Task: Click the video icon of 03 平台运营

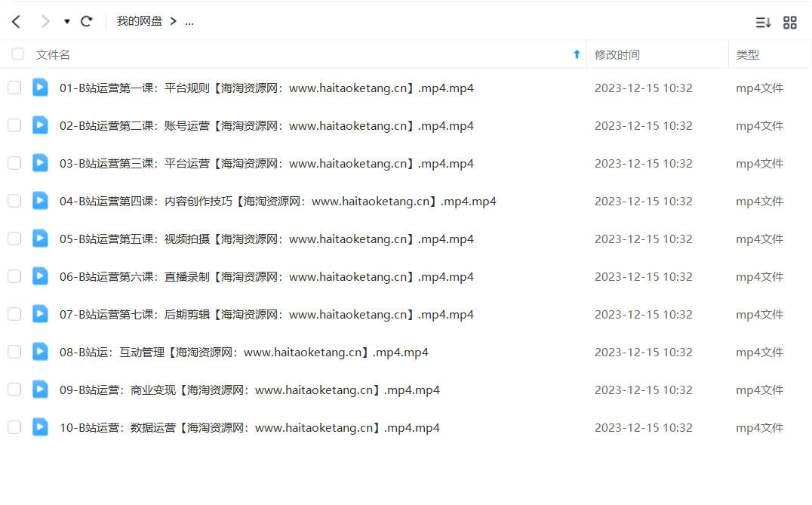Action: [40, 163]
